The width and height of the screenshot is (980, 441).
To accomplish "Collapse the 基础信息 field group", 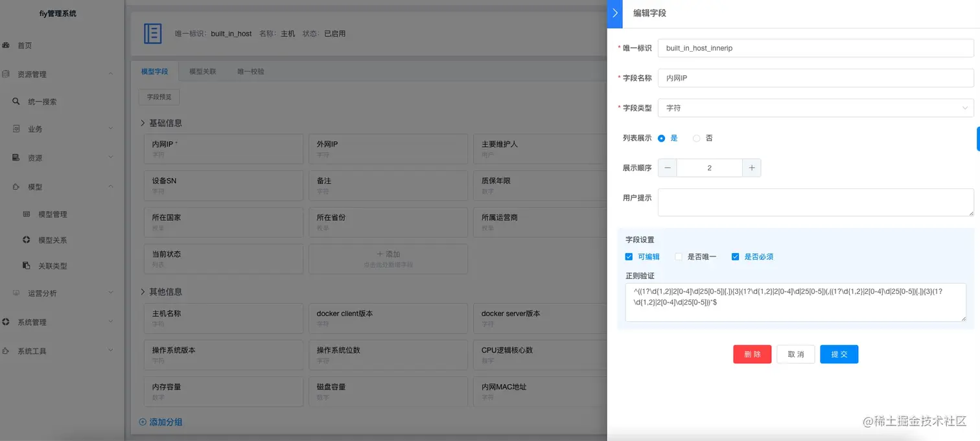I will point(143,123).
